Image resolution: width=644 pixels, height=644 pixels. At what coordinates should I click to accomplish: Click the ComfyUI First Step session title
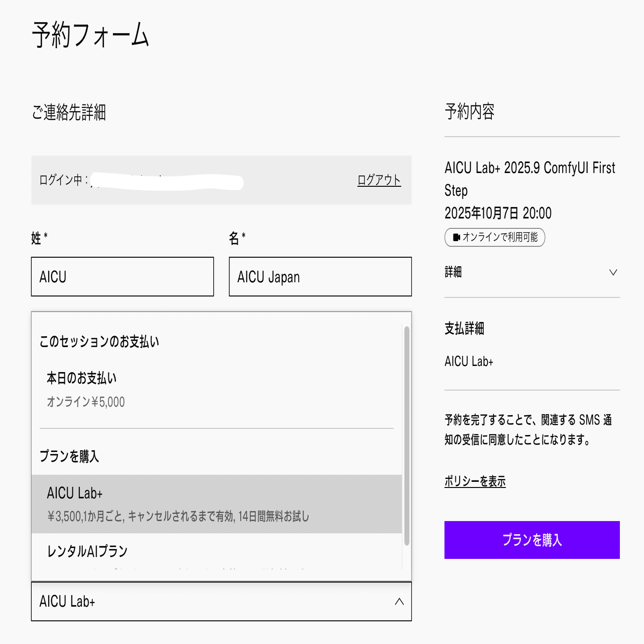click(x=530, y=179)
